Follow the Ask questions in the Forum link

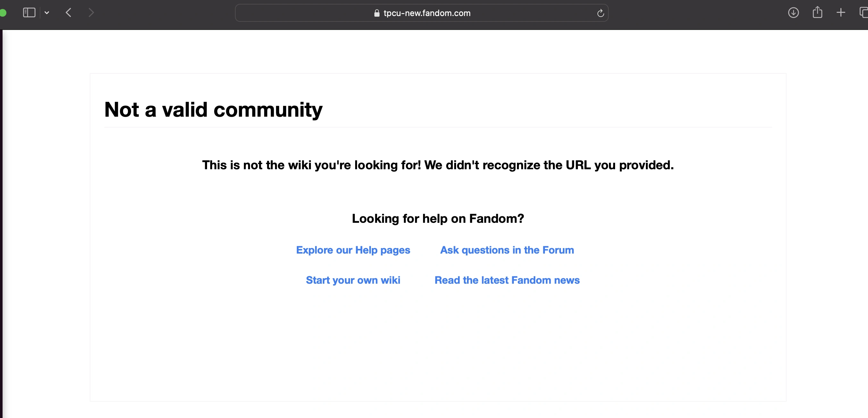(507, 250)
